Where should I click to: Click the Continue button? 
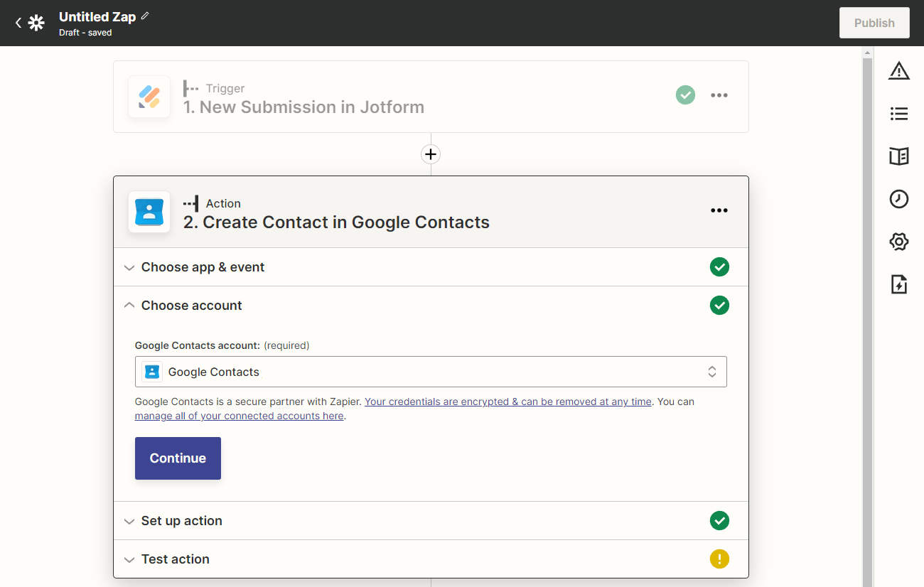point(178,458)
